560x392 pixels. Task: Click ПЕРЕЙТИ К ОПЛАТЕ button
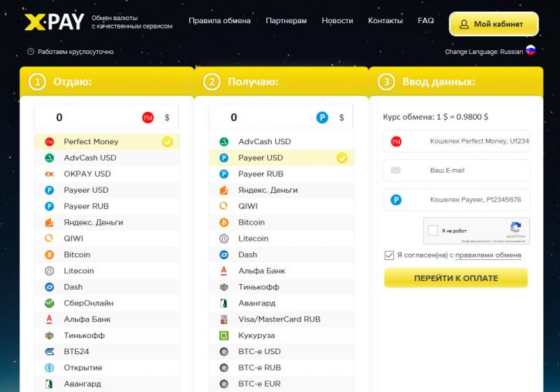click(456, 279)
